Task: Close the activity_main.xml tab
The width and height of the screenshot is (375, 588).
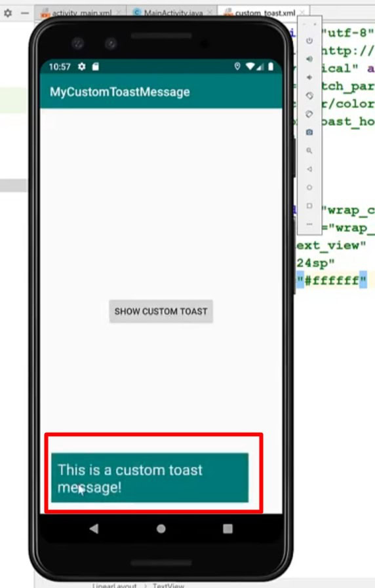Action: (x=119, y=12)
